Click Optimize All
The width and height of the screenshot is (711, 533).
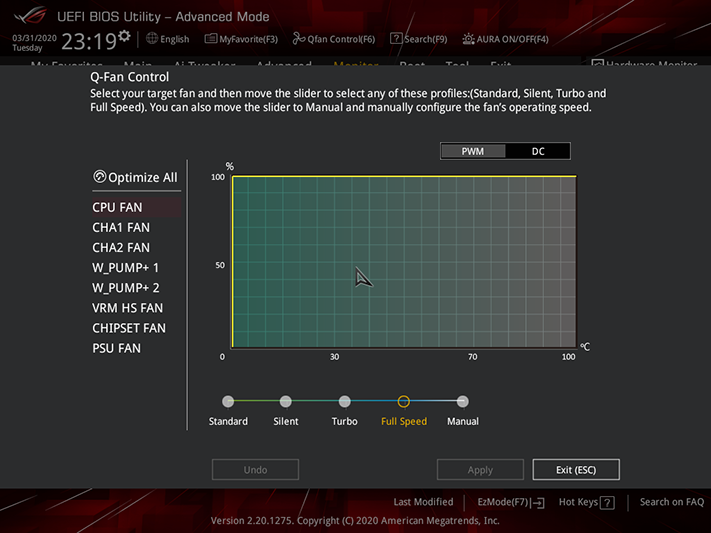click(x=136, y=177)
